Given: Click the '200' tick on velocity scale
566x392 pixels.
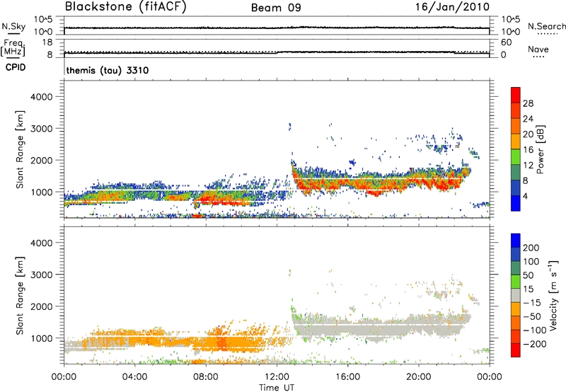Looking at the screenshot, I should pyautogui.click(x=531, y=248).
